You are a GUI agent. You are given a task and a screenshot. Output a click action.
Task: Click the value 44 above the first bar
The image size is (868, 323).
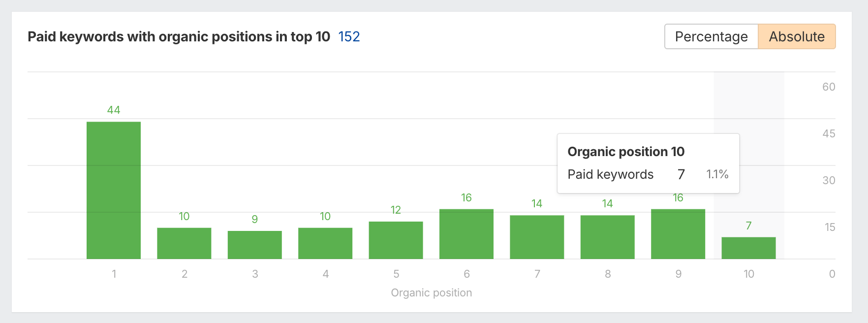[x=114, y=110]
